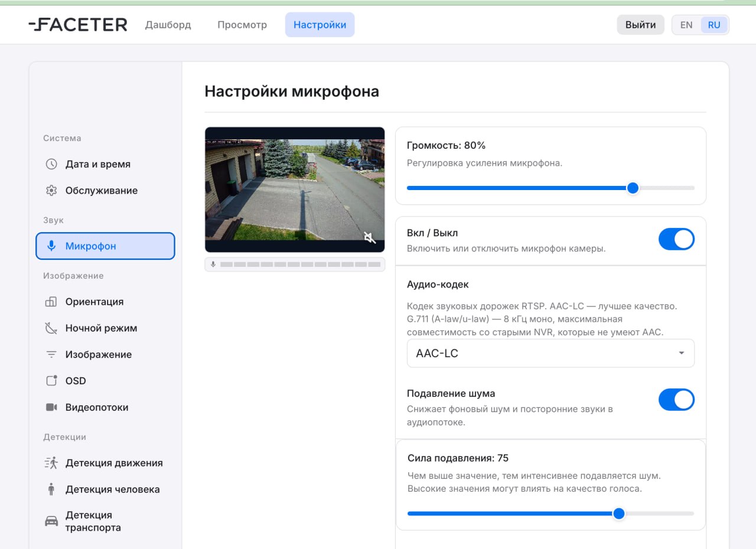Open the Дашборд tab

pyautogui.click(x=168, y=25)
